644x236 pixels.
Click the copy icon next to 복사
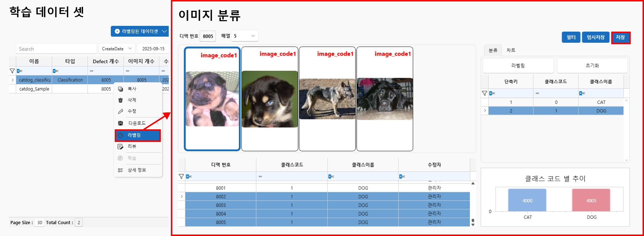tap(121, 89)
